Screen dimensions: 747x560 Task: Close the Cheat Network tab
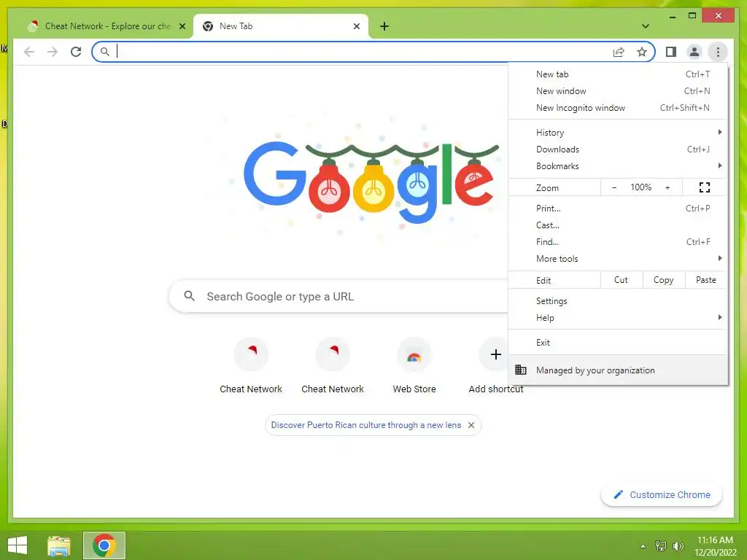coord(182,26)
